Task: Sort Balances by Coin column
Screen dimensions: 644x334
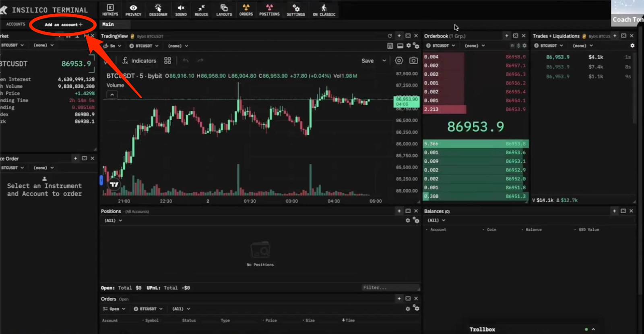Action: pyautogui.click(x=491, y=230)
